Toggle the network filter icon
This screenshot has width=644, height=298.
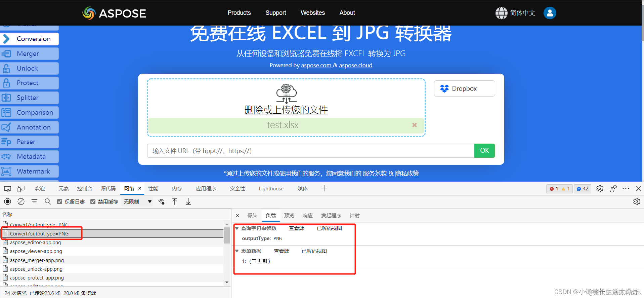tap(34, 201)
